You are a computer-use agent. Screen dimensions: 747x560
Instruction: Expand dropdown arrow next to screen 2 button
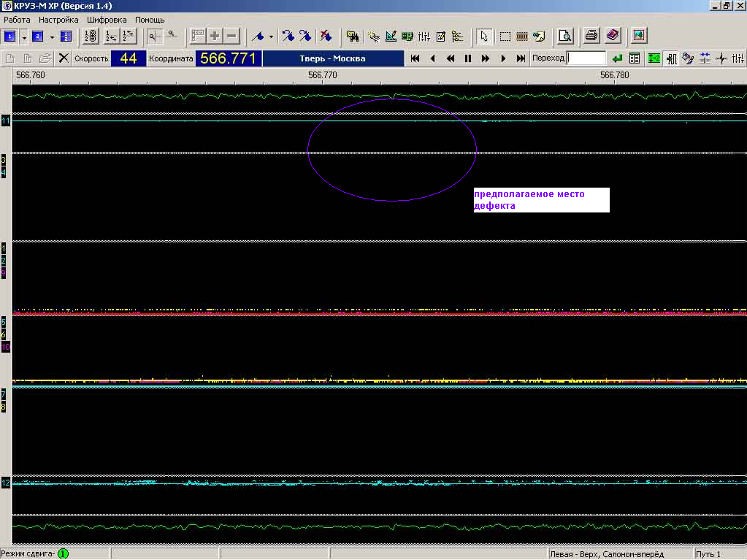[x=52, y=36]
